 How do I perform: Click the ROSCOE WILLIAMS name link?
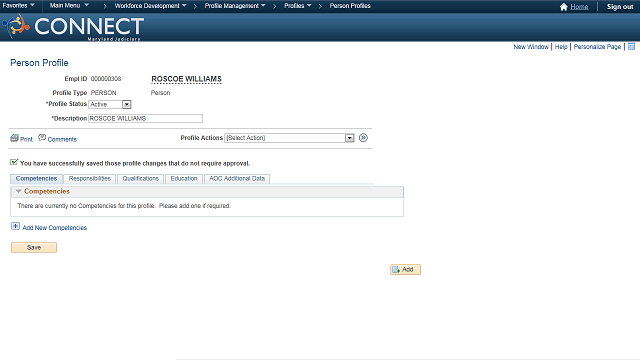coord(187,79)
